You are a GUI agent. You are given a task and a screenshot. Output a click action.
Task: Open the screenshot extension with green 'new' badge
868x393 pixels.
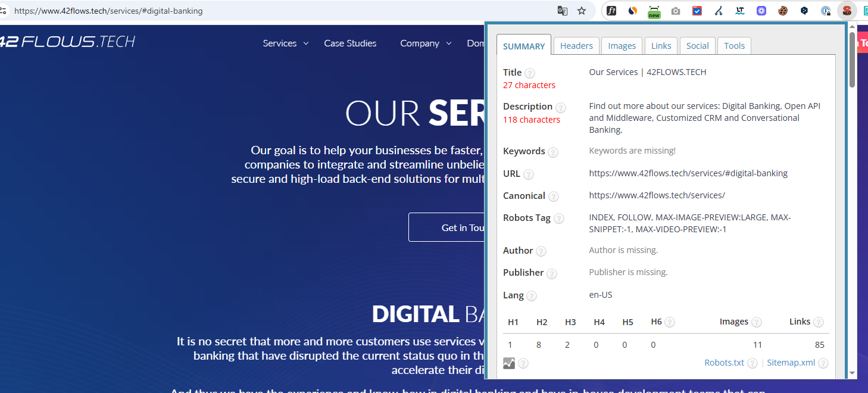654,11
